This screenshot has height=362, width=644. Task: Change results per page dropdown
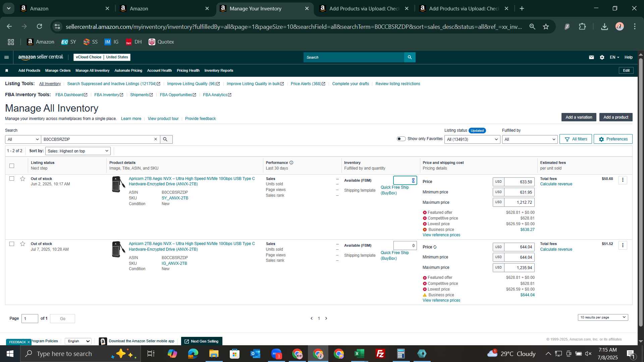[x=603, y=317]
